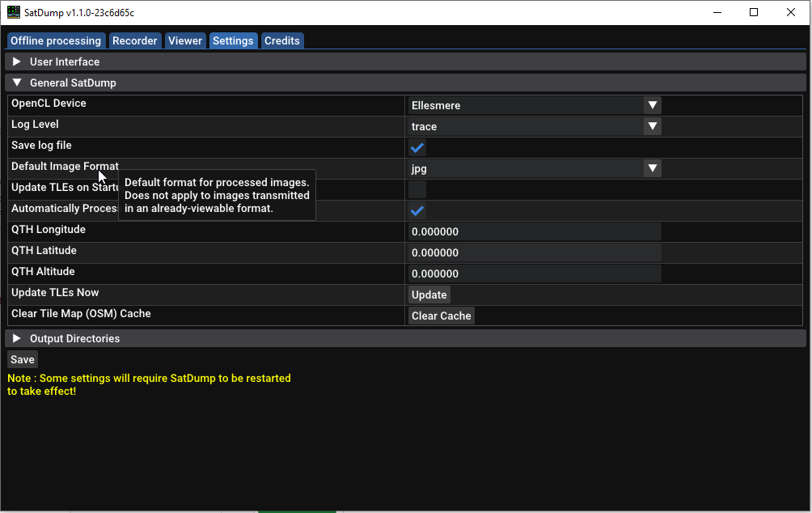Screen dimensions: 812x513
Task: Select the QTH Latitude value box
Action: pyautogui.click(x=534, y=252)
